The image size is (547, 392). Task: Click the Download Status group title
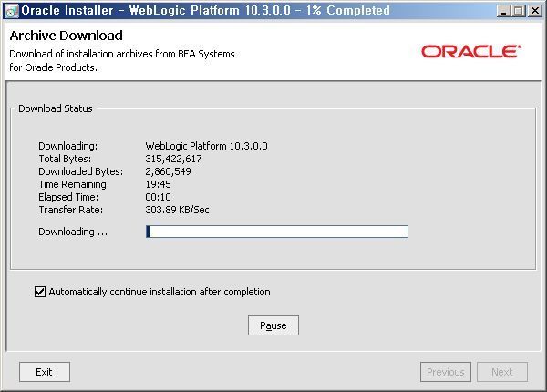[56, 108]
